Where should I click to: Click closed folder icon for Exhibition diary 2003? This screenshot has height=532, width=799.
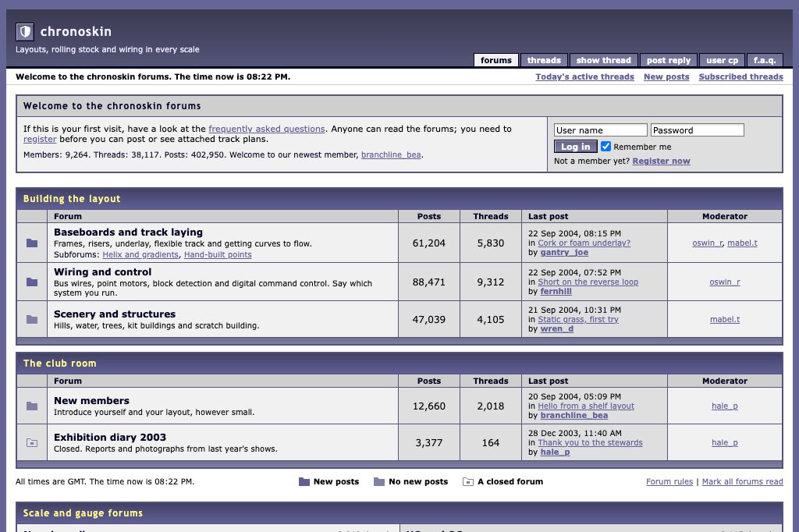coord(32,443)
